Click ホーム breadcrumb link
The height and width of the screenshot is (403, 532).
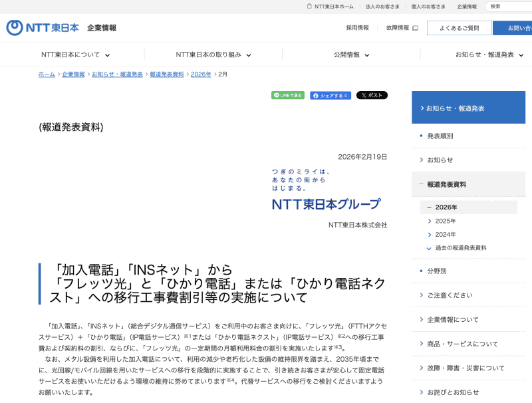pyautogui.click(x=47, y=74)
